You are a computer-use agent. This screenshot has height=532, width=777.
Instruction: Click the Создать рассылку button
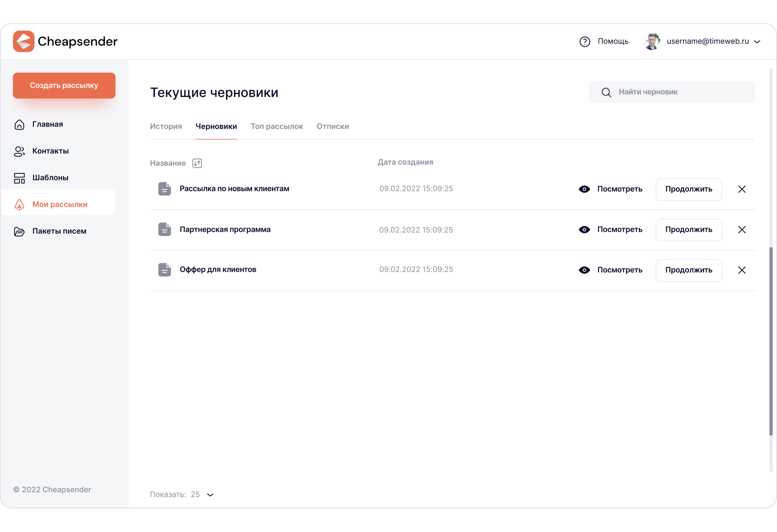point(64,86)
